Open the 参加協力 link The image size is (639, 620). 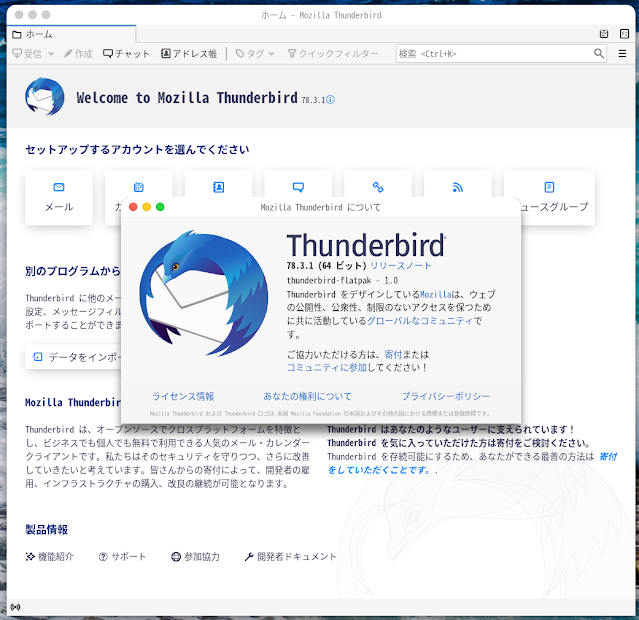point(195,556)
